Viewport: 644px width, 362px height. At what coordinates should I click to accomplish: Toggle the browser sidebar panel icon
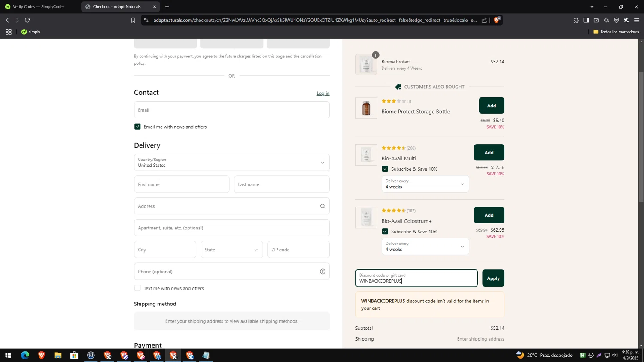coord(586,20)
